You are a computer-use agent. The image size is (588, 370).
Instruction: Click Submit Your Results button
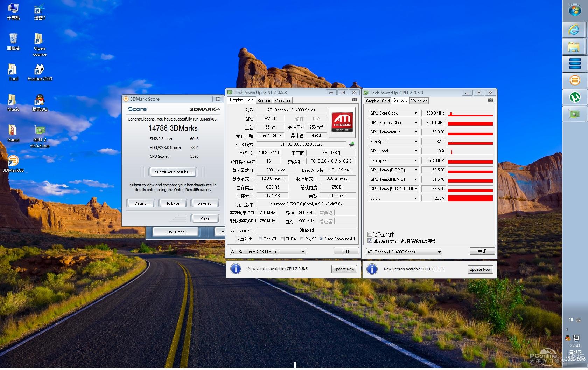(x=173, y=172)
